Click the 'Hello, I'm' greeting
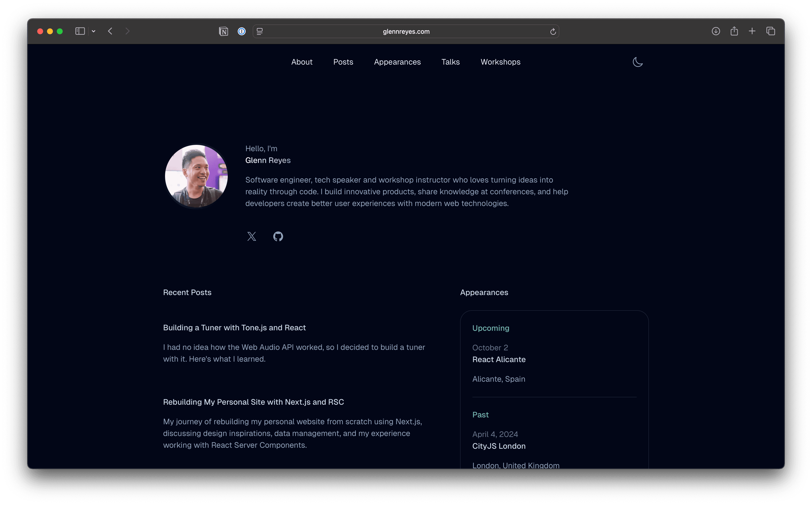Image resolution: width=812 pixels, height=505 pixels. (261, 149)
